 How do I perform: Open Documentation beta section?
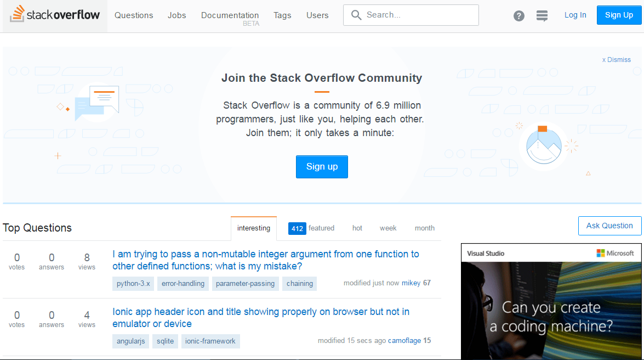230,15
